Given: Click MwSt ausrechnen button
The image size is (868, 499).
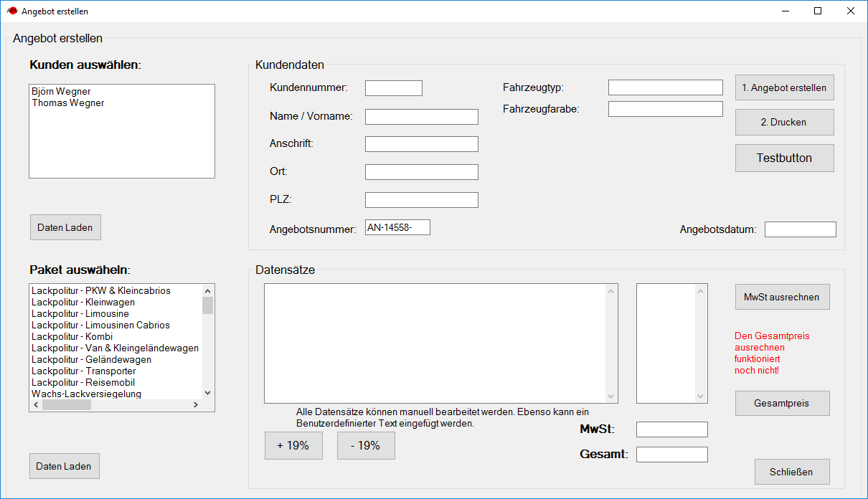Looking at the screenshot, I should click(x=782, y=297).
